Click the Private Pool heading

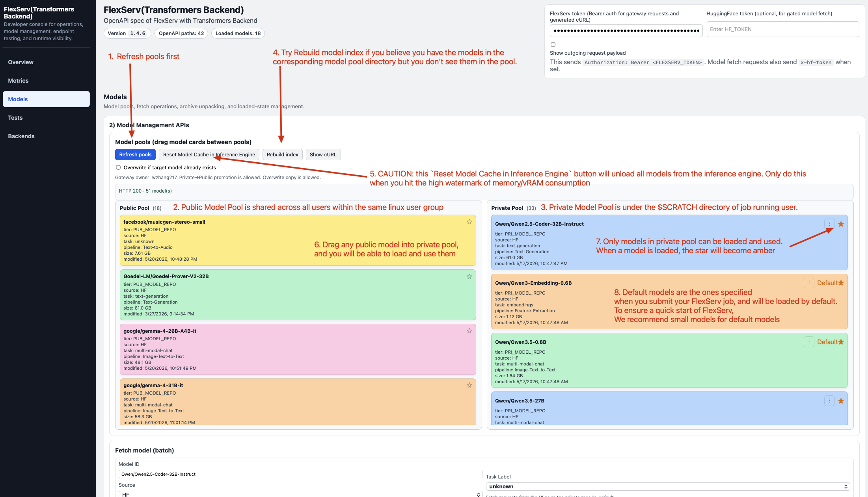507,208
